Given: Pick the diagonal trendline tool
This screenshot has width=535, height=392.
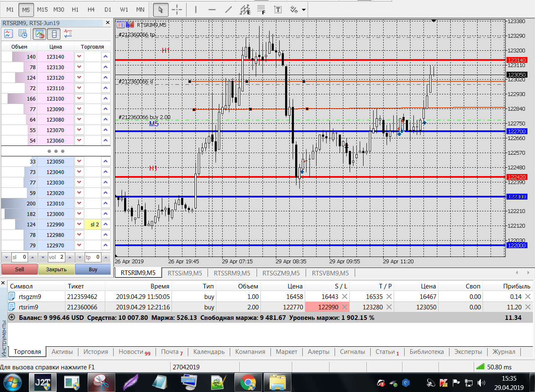Looking at the screenshot, I should pyautogui.click(x=228, y=9).
